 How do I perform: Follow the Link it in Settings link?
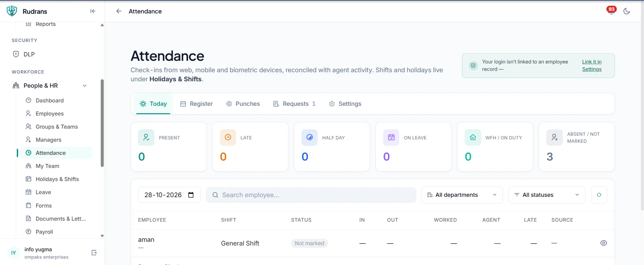(x=592, y=65)
